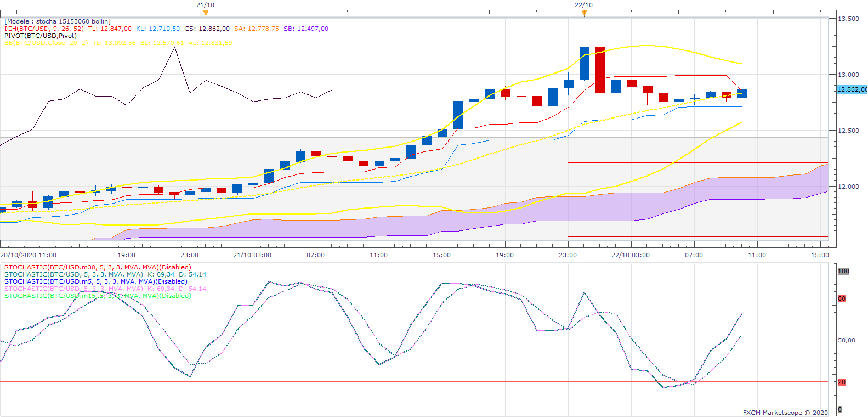Select the current price tag 12.862,00 on the price axis
Screen dimensions: 868x417
click(852, 89)
